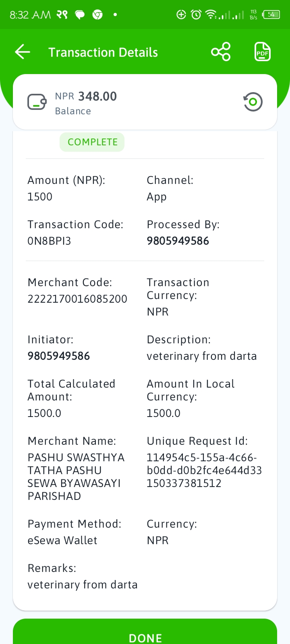The height and width of the screenshot is (644, 290).
Task: Open the alarm icon in status bar
Action: [x=196, y=15]
